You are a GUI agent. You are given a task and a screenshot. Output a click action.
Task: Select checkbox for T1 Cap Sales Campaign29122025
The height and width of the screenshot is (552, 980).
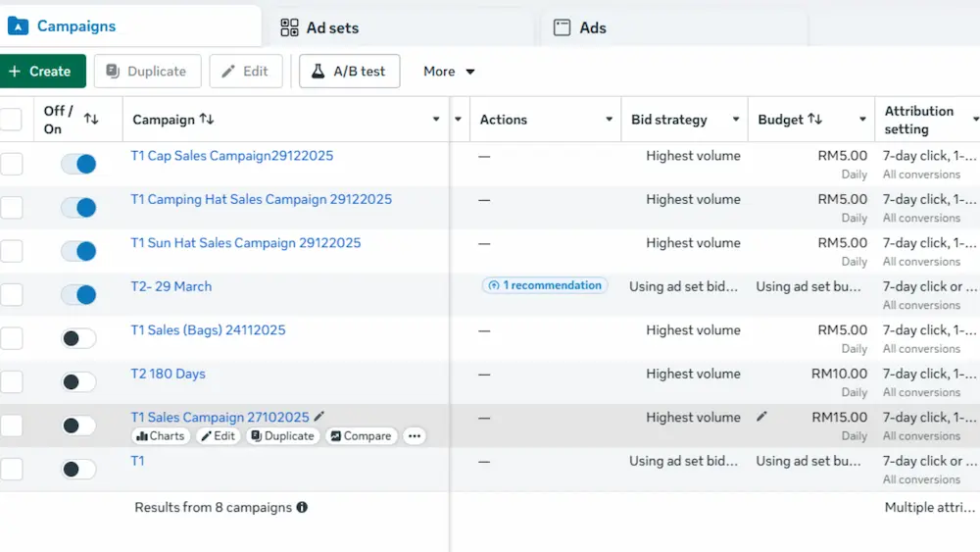tap(11, 164)
